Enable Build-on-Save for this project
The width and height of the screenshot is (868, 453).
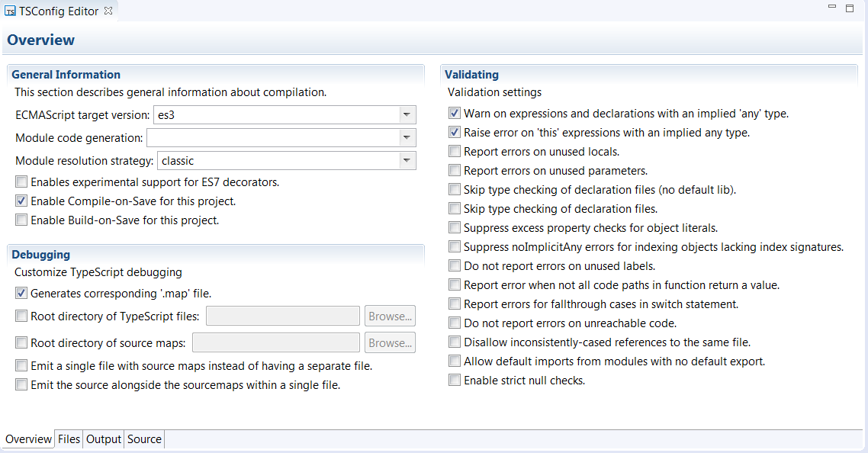(x=21, y=220)
